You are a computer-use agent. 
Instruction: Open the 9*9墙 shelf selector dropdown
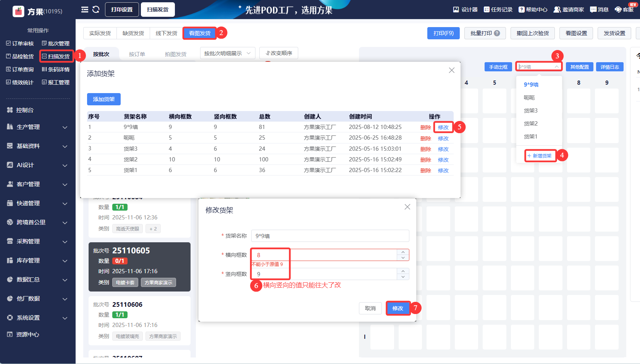tap(539, 67)
